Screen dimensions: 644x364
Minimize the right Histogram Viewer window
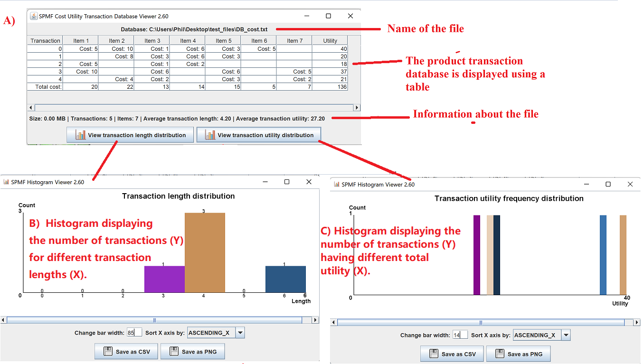[x=587, y=184]
